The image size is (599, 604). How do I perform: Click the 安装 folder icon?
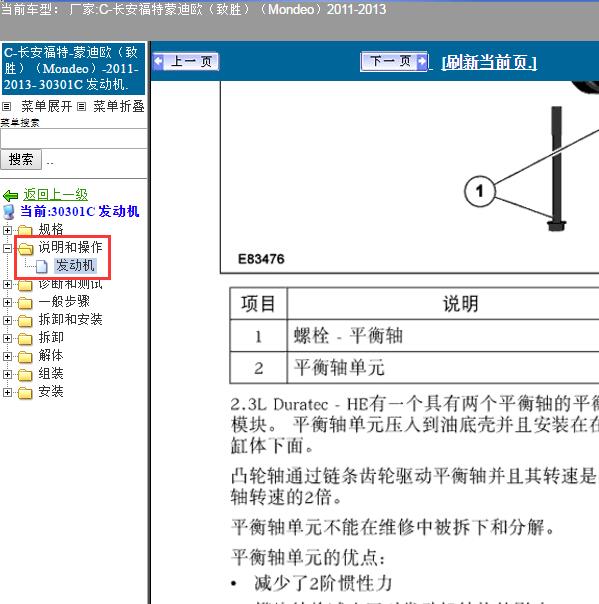(x=25, y=393)
